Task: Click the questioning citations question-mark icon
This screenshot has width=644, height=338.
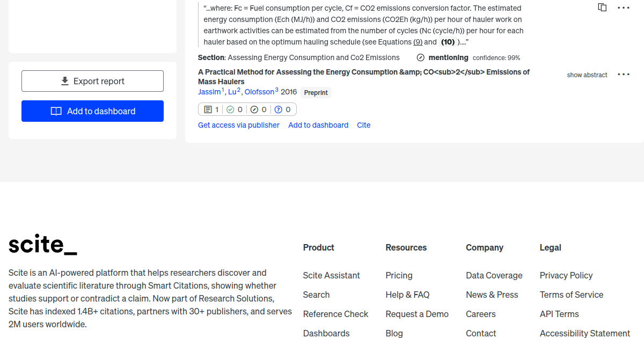Action: click(x=278, y=109)
